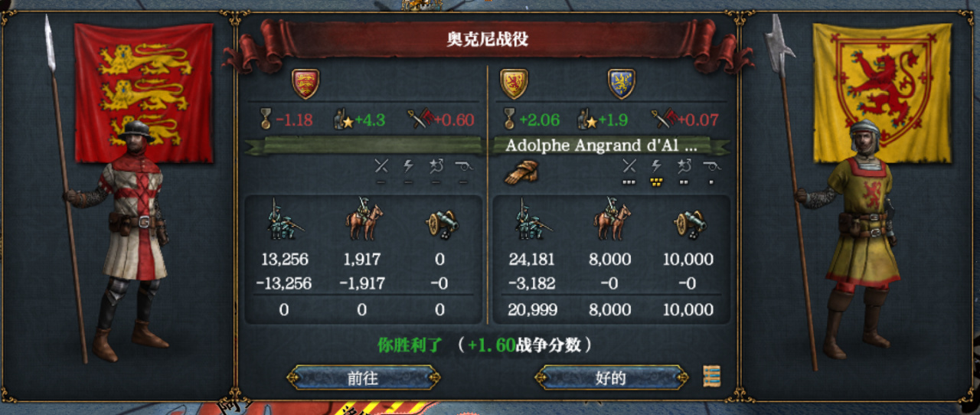Image resolution: width=980 pixels, height=415 pixels.
Task: Click the right army artillery cannon icon
Action: click(x=688, y=222)
